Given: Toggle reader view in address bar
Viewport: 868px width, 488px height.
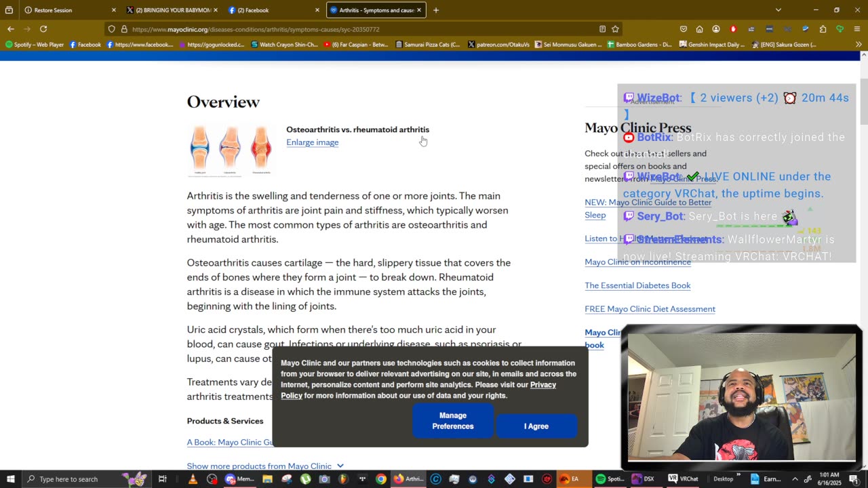Looking at the screenshot, I should tap(602, 29).
